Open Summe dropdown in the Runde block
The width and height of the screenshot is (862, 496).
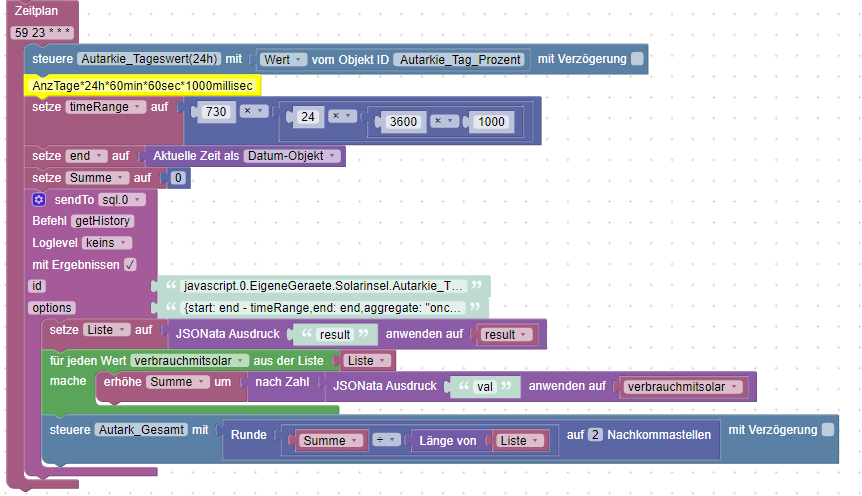tap(331, 440)
